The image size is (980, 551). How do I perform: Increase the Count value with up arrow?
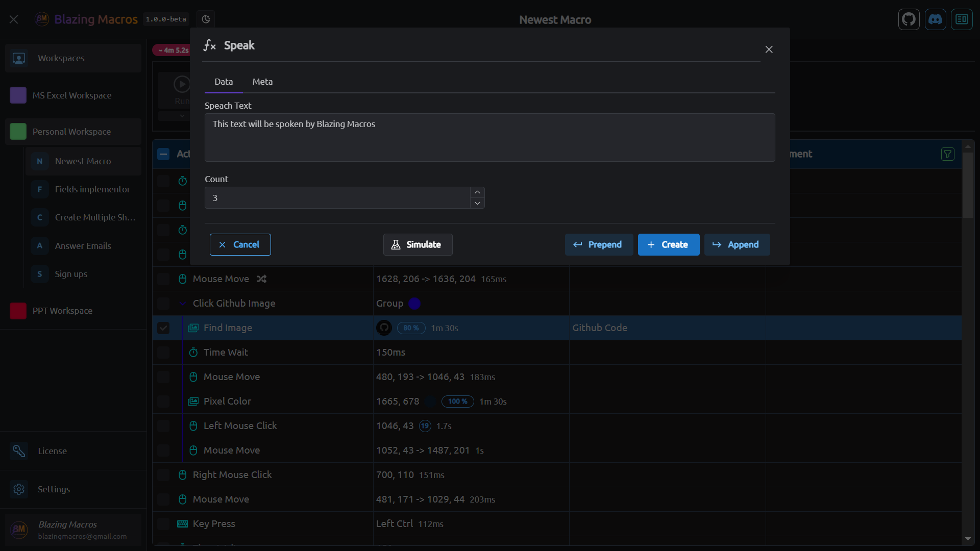(477, 192)
